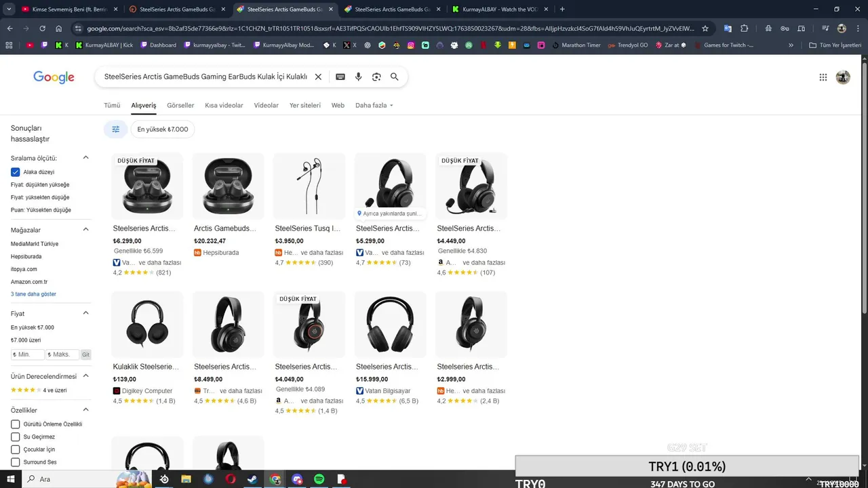Collapse the Mağazalar section
This screenshot has height=488, width=868.
click(85, 230)
